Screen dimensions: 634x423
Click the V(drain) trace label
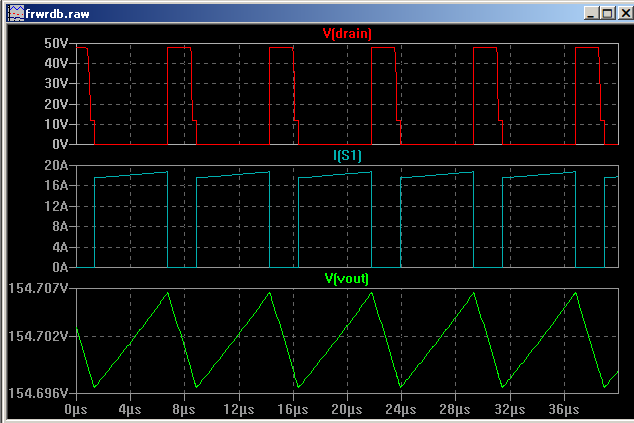347,33
